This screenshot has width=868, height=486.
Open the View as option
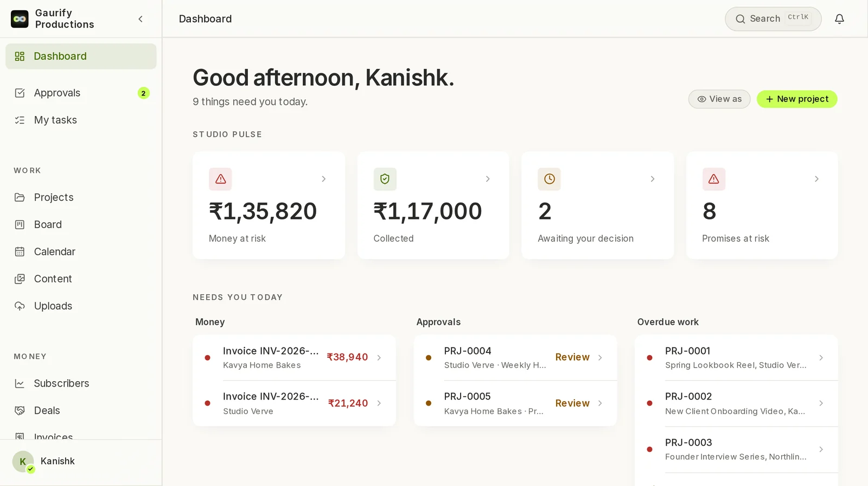[719, 99]
